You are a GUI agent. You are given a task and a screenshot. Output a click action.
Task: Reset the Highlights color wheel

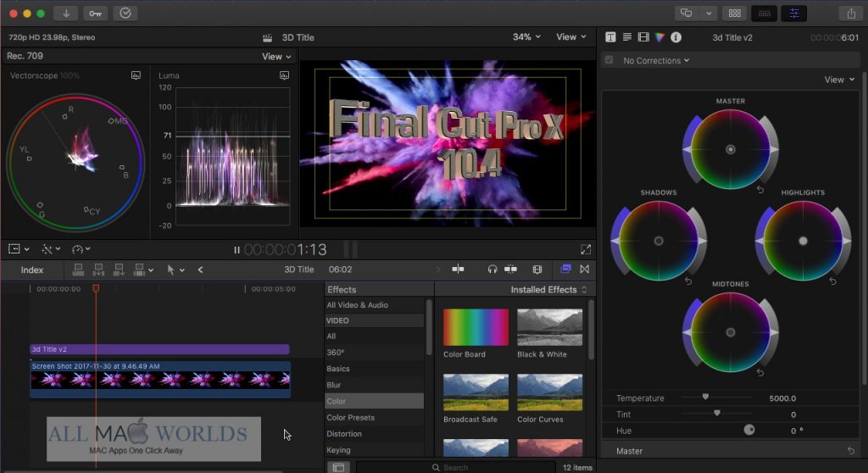(832, 281)
